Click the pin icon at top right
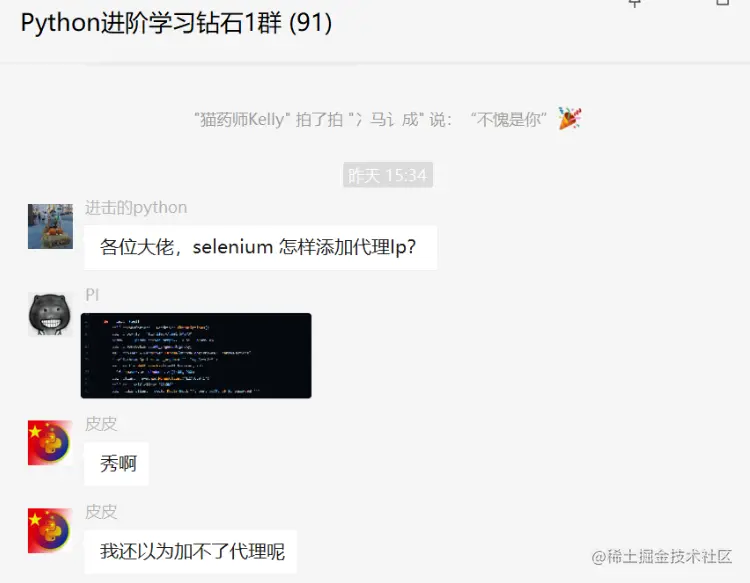750x583 pixels. click(635, 3)
